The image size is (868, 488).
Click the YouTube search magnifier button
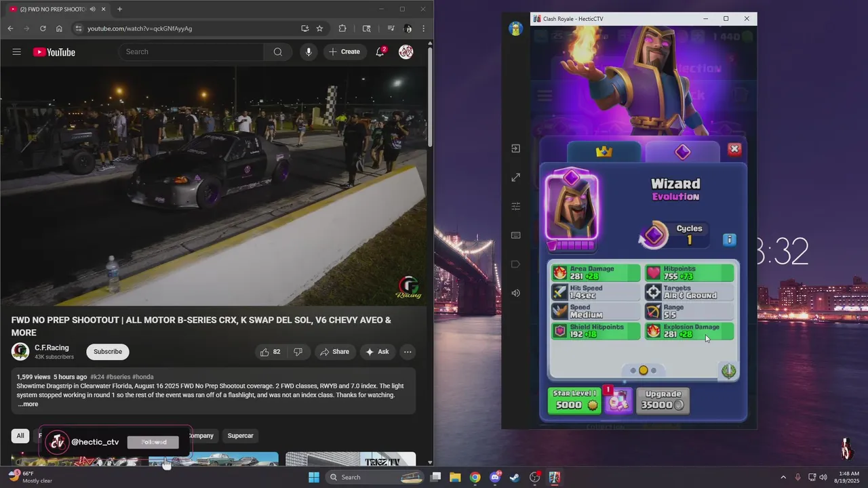tap(277, 52)
